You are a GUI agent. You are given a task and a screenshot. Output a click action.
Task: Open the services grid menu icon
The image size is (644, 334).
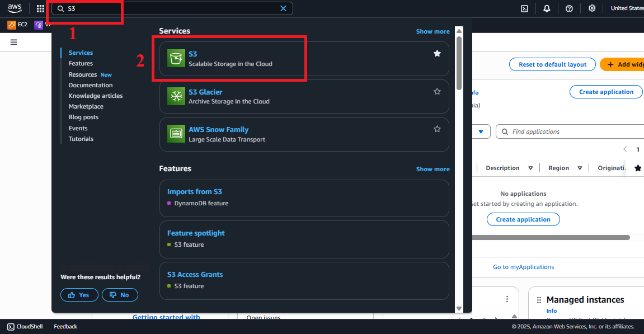[x=40, y=8]
